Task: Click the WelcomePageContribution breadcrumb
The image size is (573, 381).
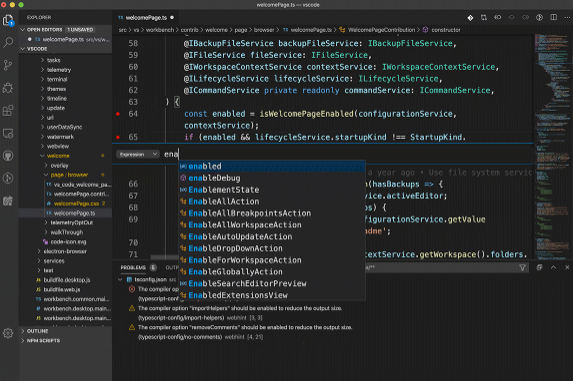Action: pyautogui.click(x=381, y=30)
